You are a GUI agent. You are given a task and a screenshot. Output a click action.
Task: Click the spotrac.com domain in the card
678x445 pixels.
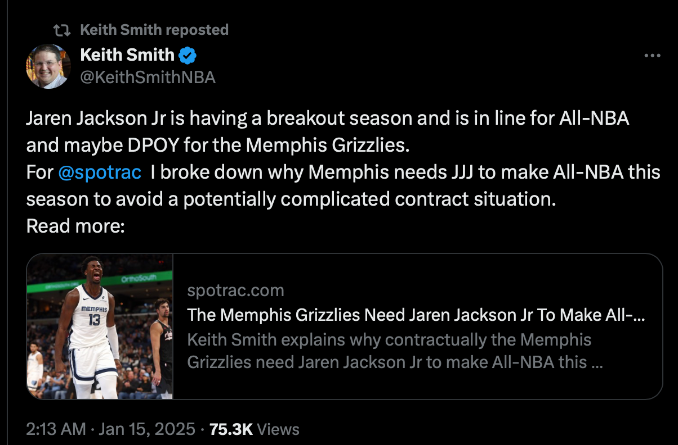[236, 291]
